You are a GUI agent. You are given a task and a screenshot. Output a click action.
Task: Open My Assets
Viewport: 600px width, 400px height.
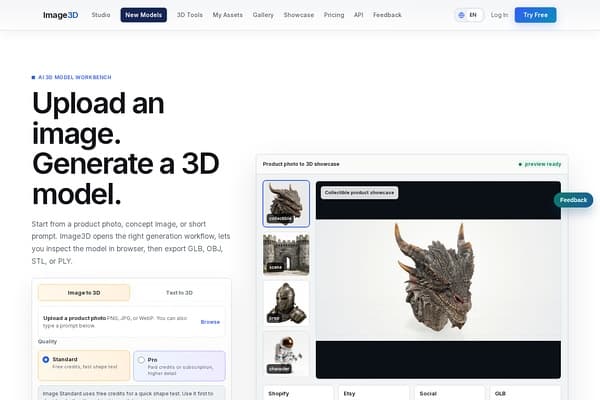click(228, 15)
